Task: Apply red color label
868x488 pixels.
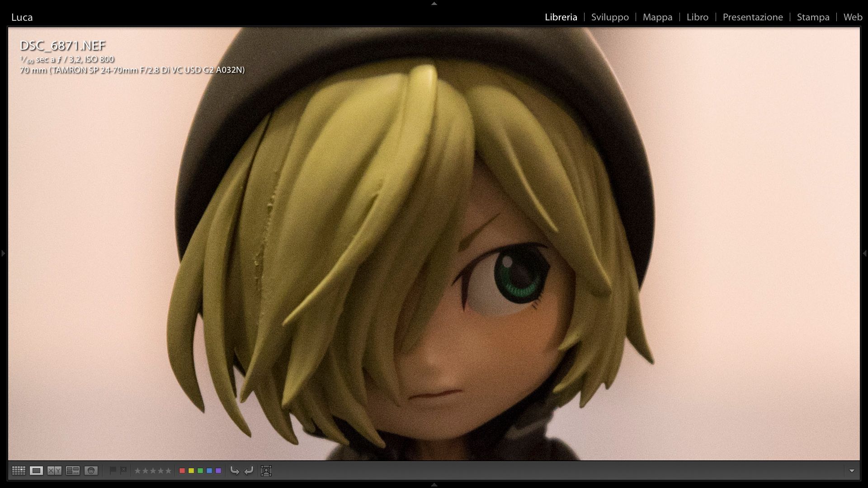Action: click(182, 471)
